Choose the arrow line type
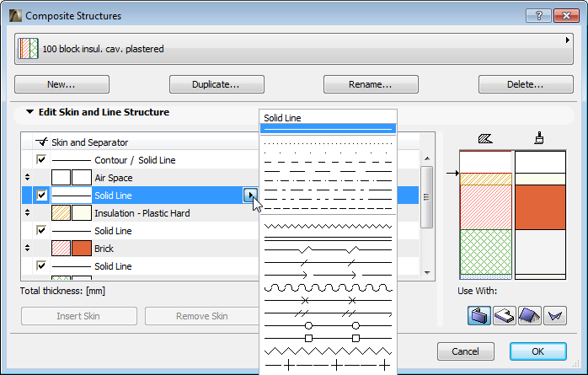The image size is (588, 375). [x=329, y=276]
